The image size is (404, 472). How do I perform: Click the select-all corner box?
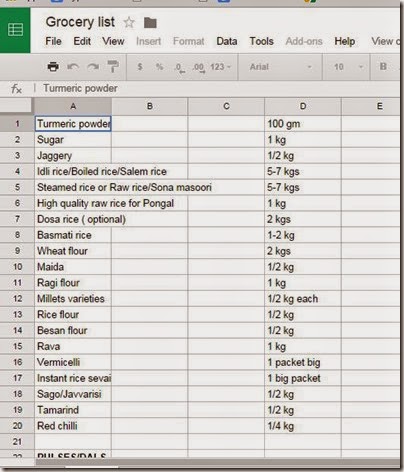[16, 106]
